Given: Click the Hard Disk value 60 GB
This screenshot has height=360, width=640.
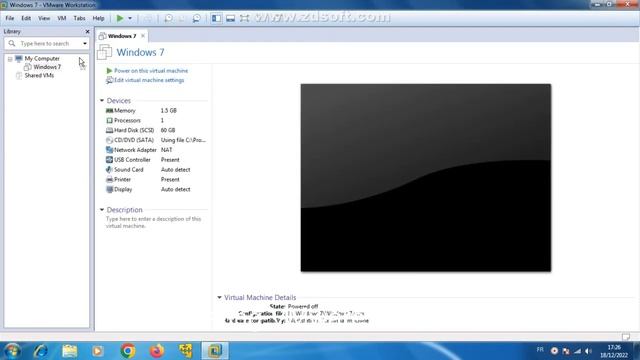Looking at the screenshot, I should pyautogui.click(x=168, y=130).
